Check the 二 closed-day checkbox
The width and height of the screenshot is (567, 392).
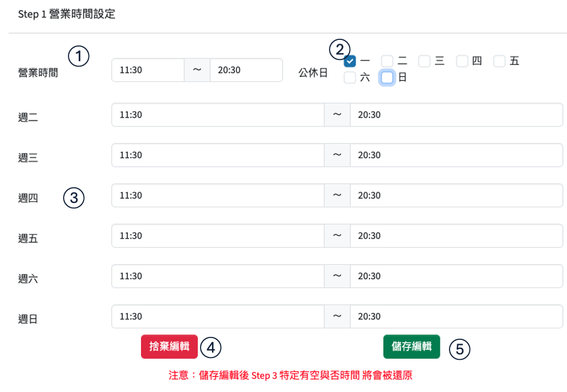387,61
